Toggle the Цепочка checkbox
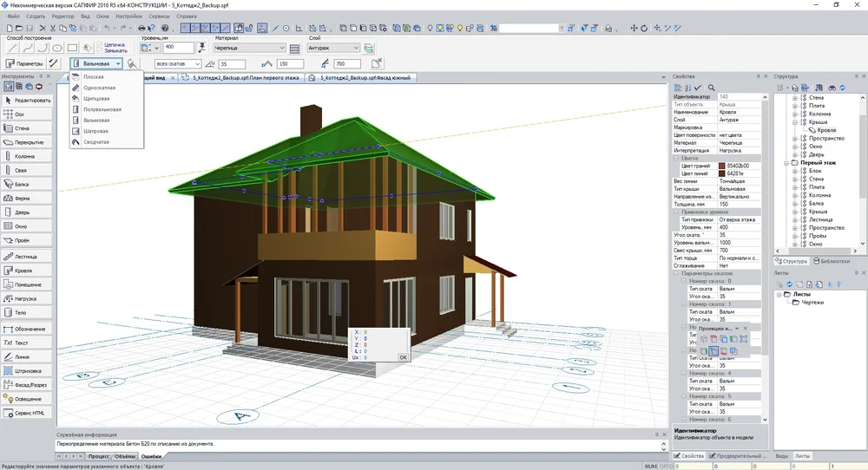This screenshot has height=470, width=868. click(x=100, y=45)
